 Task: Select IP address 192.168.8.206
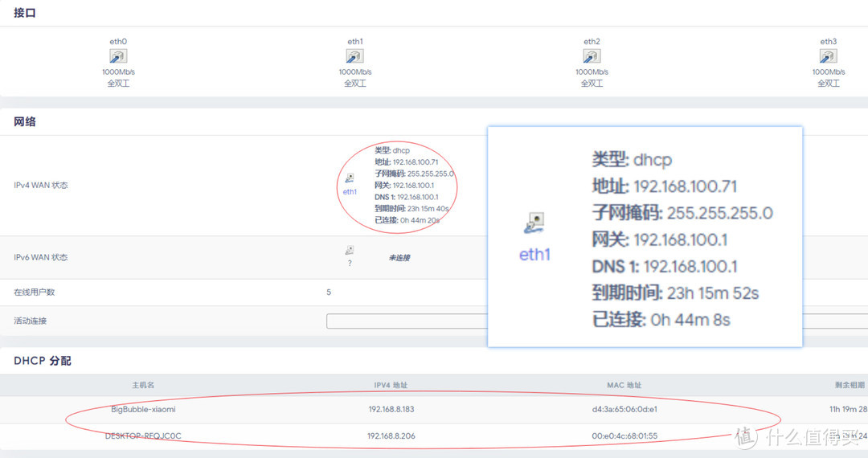pos(391,436)
